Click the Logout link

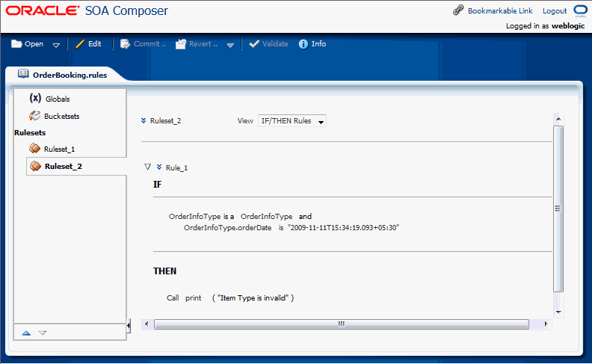point(555,11)
